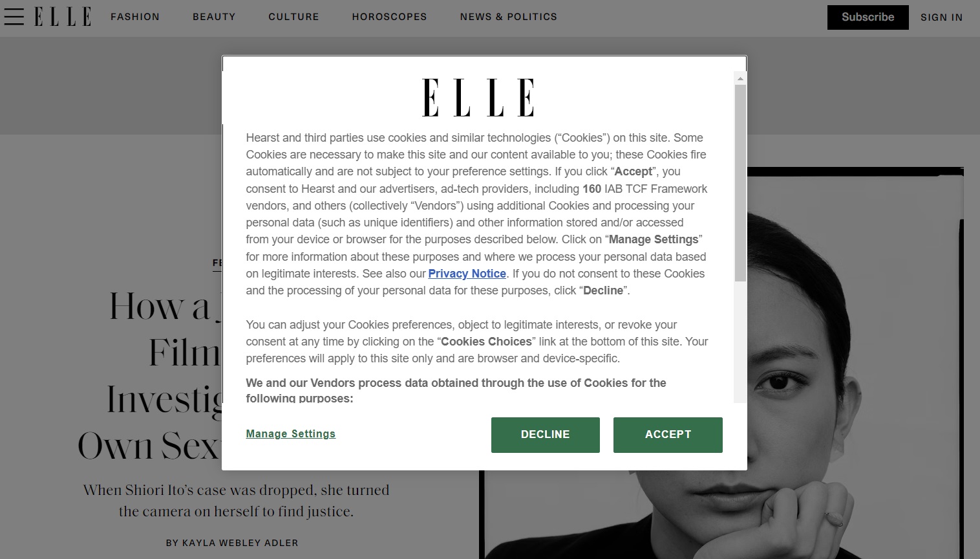
Task: Open the CULTURE section
Action: [x=293, y=17]
